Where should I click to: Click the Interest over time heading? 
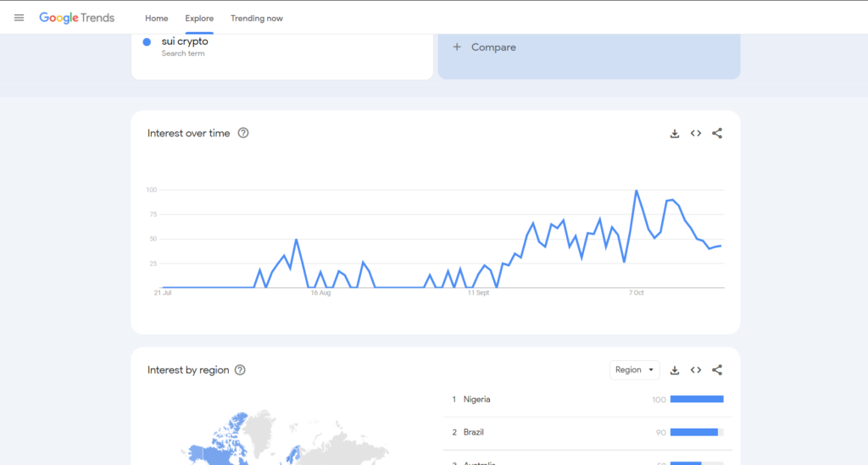pyautogui.click(x=188, y=133)
